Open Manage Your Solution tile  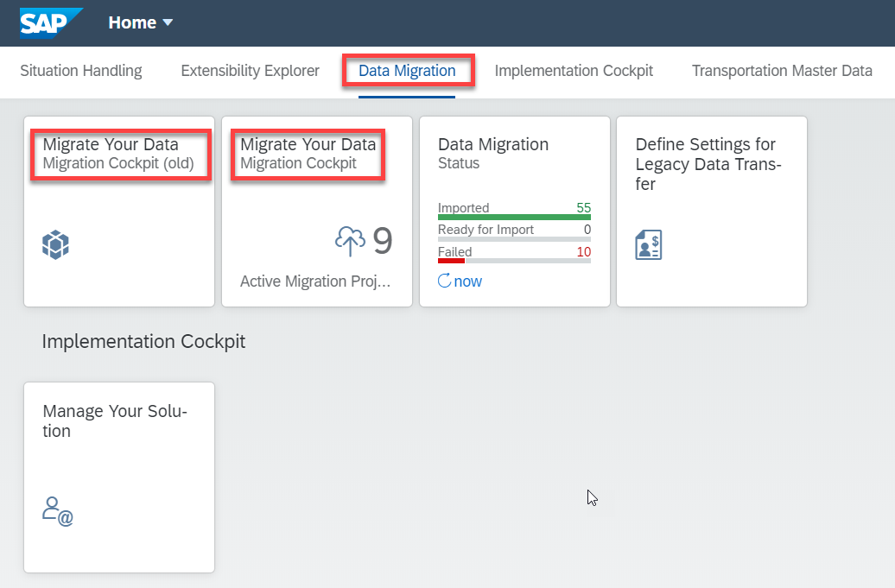point(118,477)
